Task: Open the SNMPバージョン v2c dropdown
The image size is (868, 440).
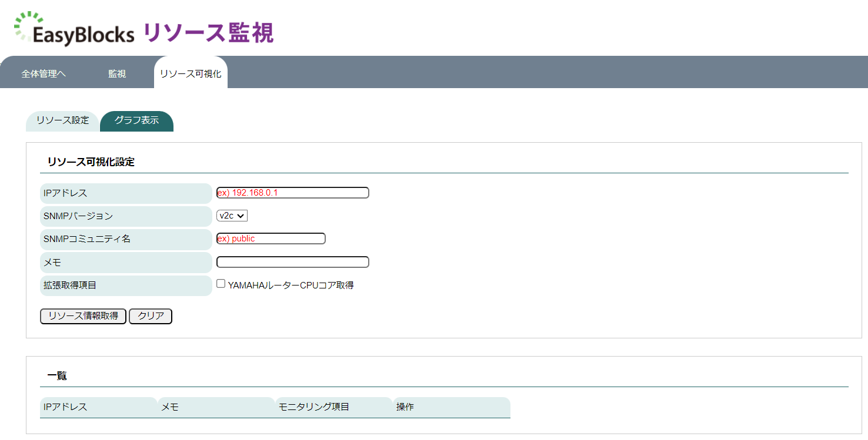Action: pos(232,216)
